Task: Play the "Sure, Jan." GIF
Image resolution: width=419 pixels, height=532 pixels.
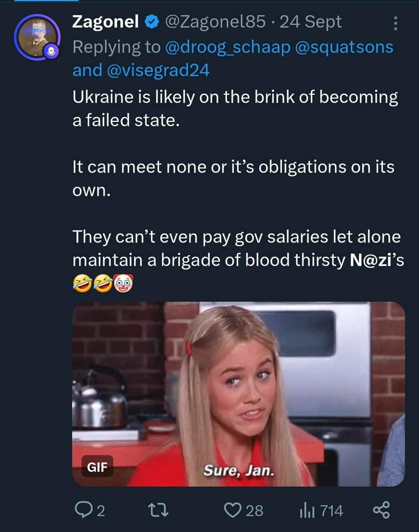Action: [238, 394]
